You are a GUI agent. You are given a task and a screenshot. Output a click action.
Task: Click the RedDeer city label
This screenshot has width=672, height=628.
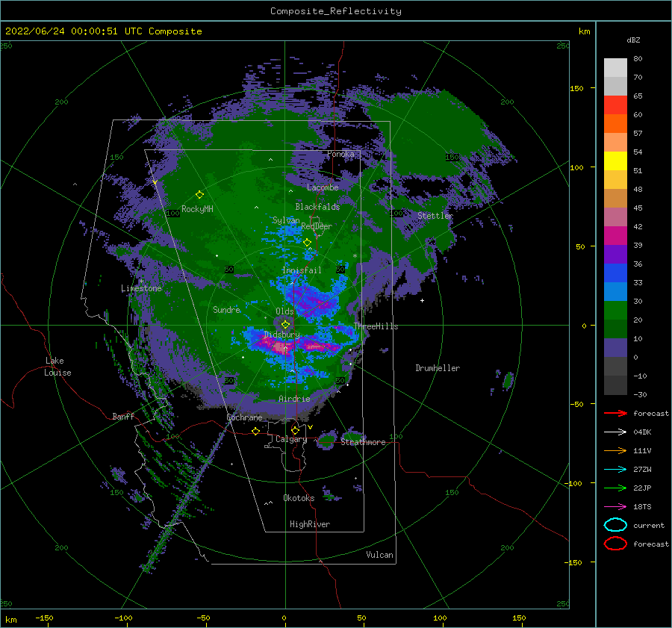(317, 226)
